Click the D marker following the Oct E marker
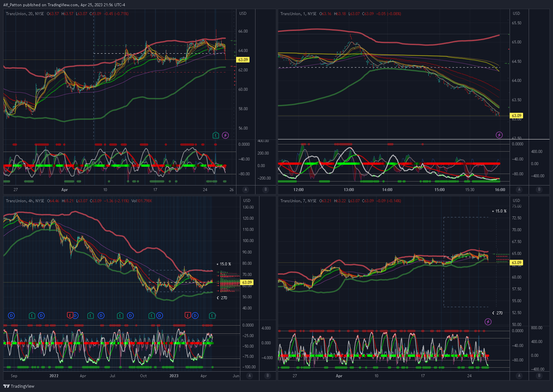 click(x=159, y=316)
